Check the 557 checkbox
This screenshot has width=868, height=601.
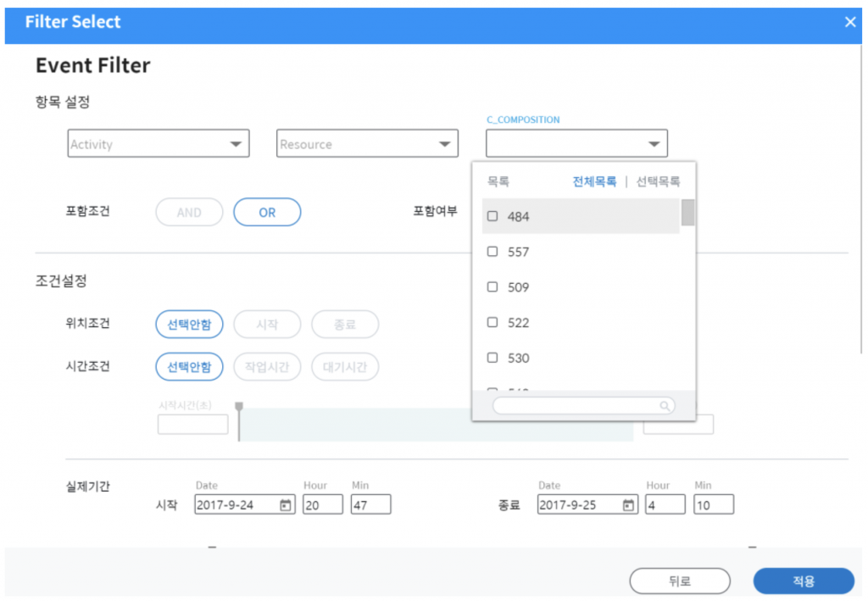pyautogui.click(x=492, y=252)
